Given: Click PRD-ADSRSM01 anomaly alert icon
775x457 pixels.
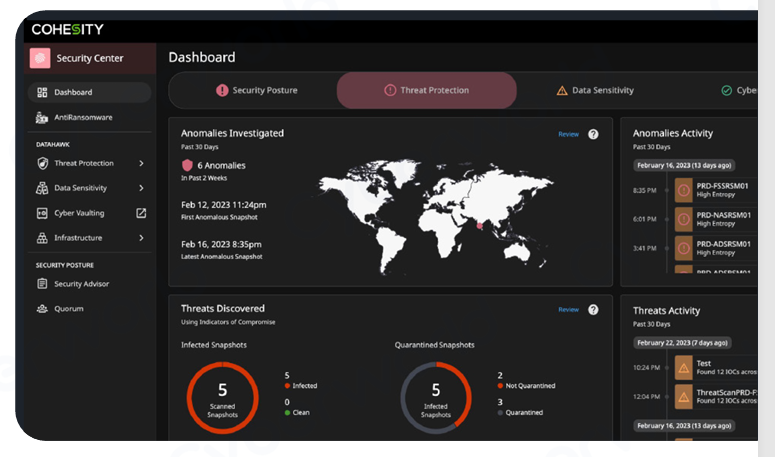Looking at the screenshot, I should pos(684,249).
